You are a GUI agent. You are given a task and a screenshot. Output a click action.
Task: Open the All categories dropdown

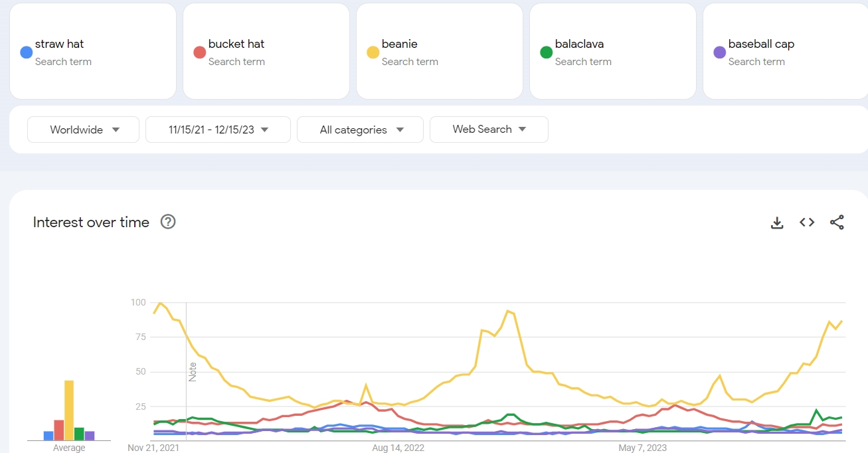pyautogui.click(x=360, y=130)
